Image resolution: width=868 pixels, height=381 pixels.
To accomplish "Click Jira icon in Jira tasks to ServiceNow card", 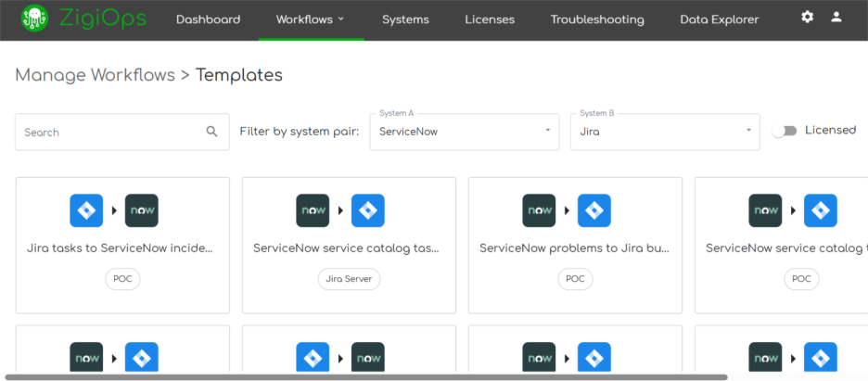I will click(x=86, y=210).
